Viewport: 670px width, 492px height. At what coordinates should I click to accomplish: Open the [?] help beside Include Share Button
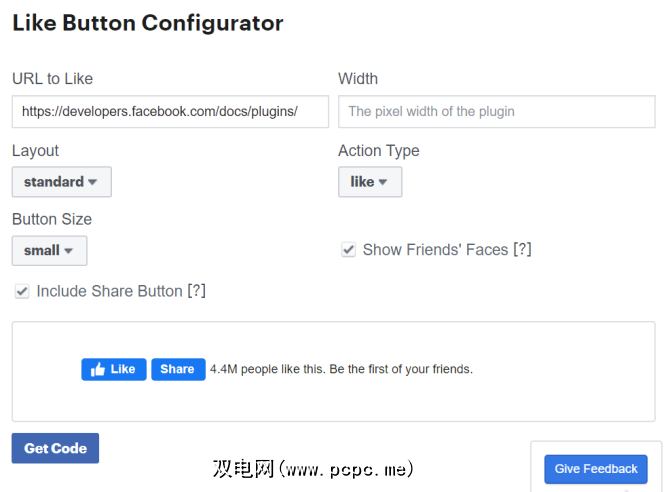tap(196, 291)
